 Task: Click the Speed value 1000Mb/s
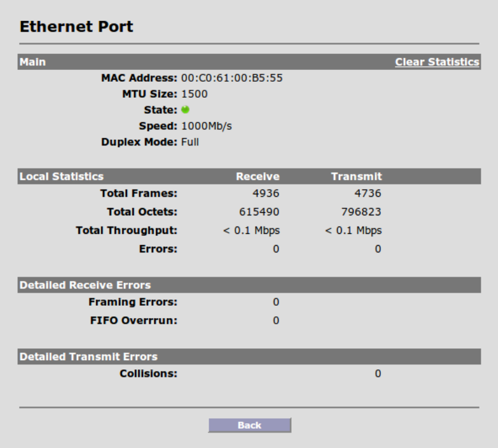click(x=206, y=126)
